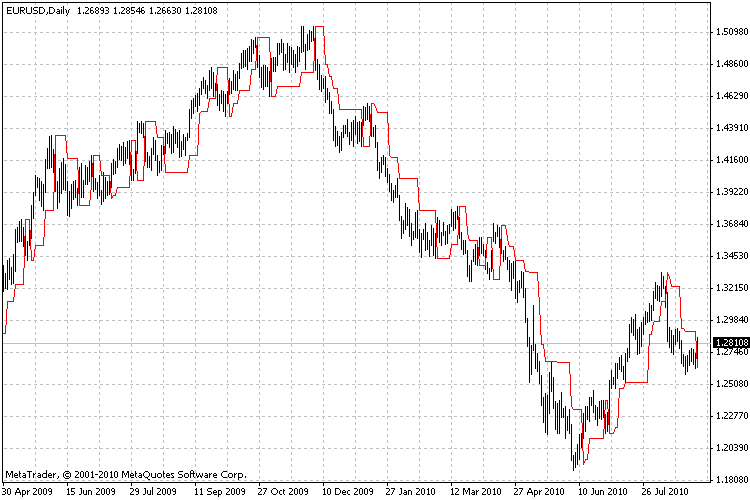Select the 1.25080 price axis label
Image resolution: width=750 pixels, height=500 pixels.
(729, 384)
